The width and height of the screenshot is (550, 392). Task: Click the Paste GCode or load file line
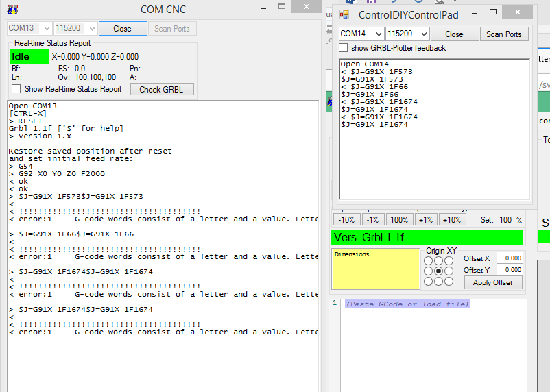coord(407,304)
